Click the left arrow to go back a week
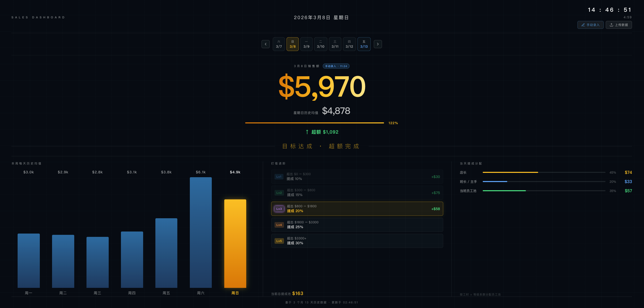Image resolution: width=644 pixels, height=308 pixels. [x=265, y=44]
